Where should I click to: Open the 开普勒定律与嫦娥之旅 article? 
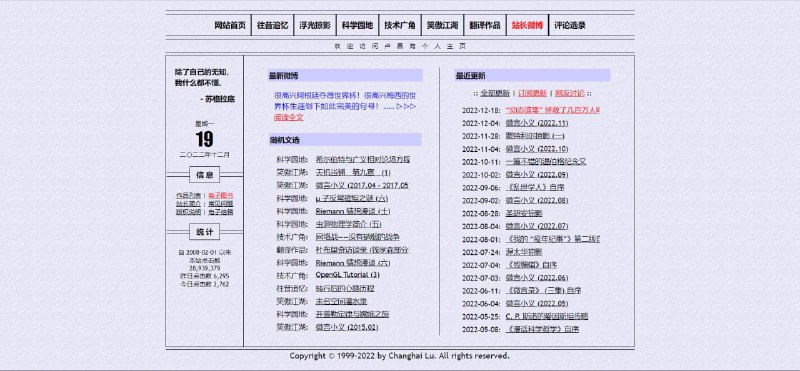coord(353,314)
